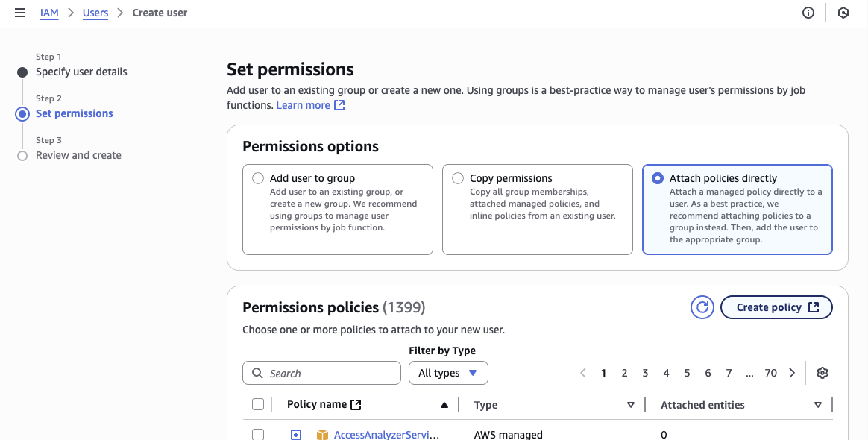Click external link icon beside Policy name
Image resolution: width=868 pixels, height=440 pixels.
[356, 405]
